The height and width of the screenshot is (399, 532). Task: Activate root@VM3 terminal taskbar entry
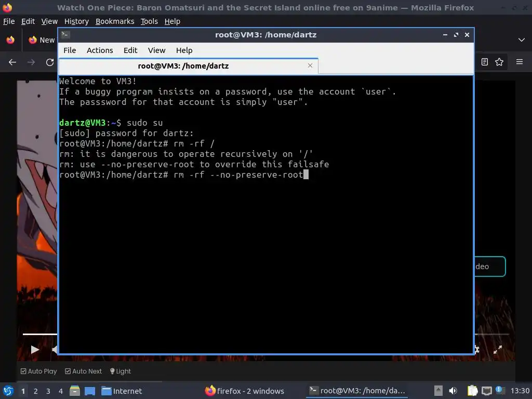tap(357, 391)
